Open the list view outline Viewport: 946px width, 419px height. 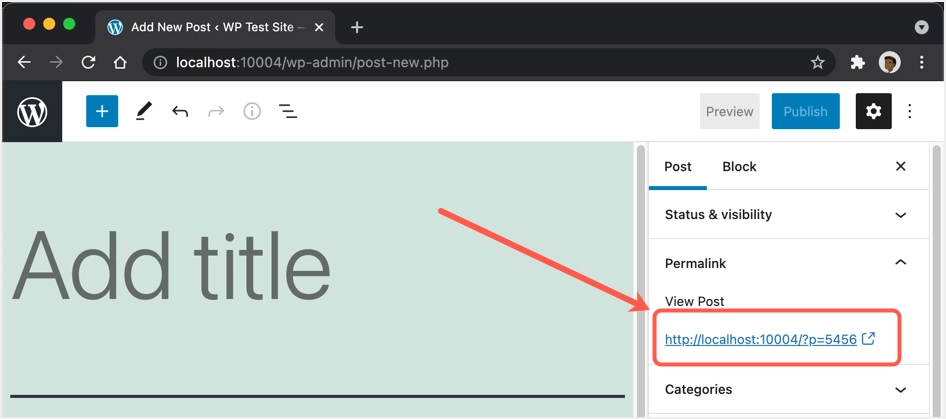pos(288,112)
